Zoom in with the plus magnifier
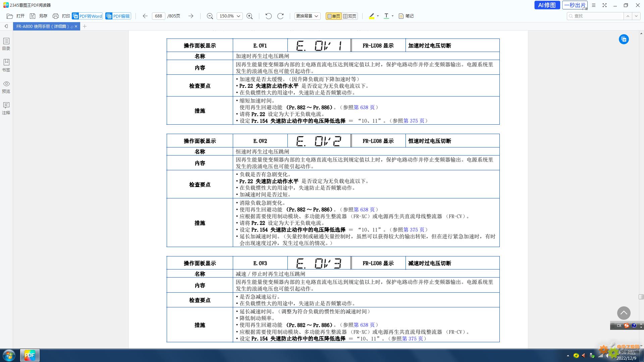Image resolution: width=644 pixels, height=362 pixels. 250,16
